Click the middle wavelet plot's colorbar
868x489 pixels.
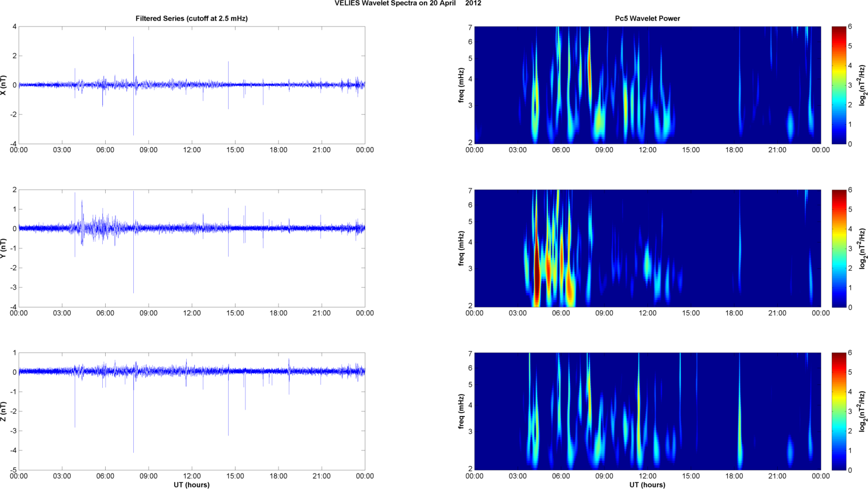pyautogui.click(x=839, y=248)
